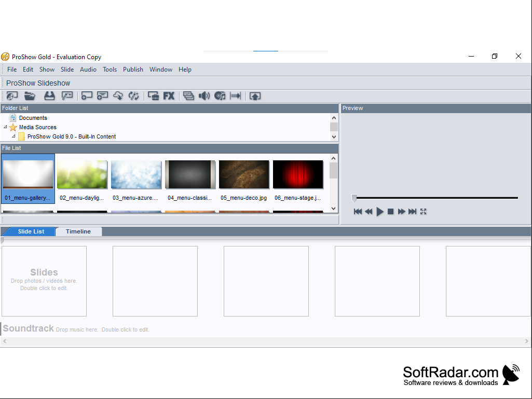532x399 pixels.
Task: Click the Open show folder icon
Action: (x=30, y=96)
